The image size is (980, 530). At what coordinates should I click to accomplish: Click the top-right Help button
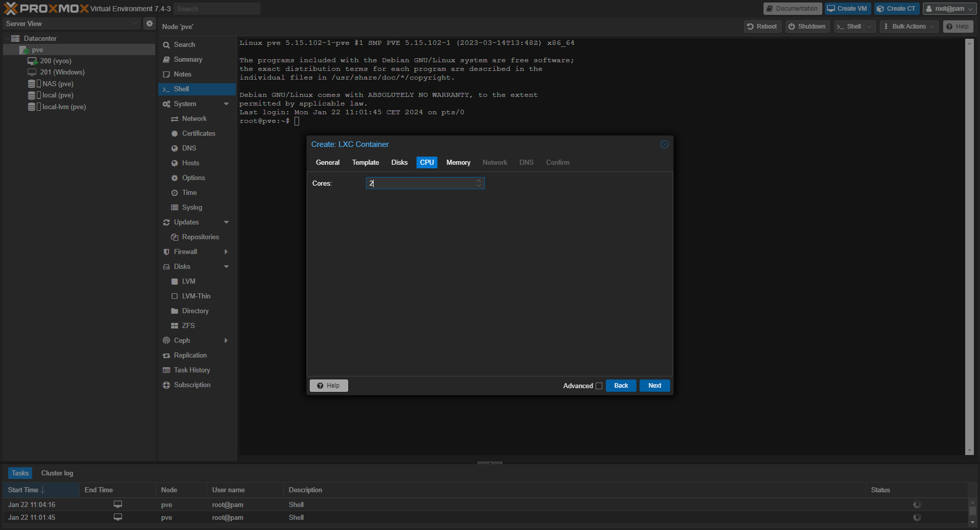(x=958, y=27)
